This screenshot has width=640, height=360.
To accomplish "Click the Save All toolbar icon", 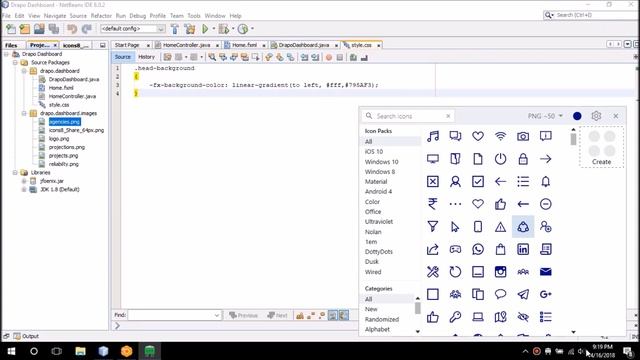I will [x=53, y=29].
